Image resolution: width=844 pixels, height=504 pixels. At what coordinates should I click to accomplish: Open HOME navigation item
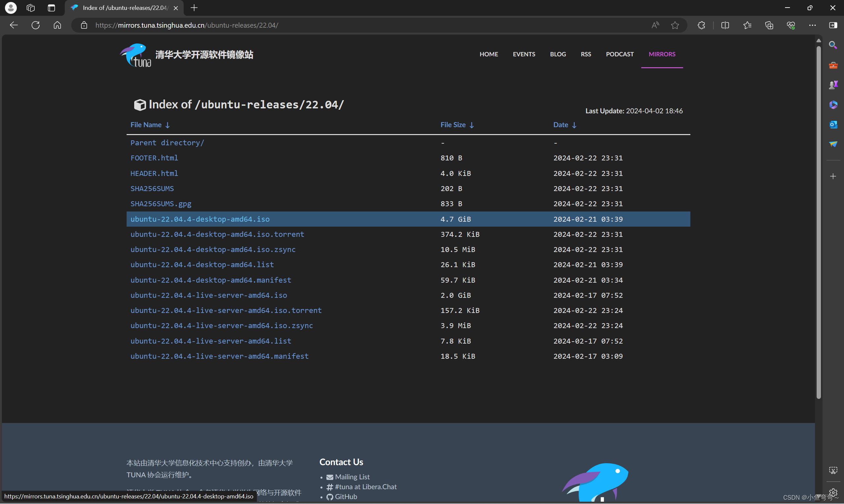pyautogui.click(x=489, y=54)
